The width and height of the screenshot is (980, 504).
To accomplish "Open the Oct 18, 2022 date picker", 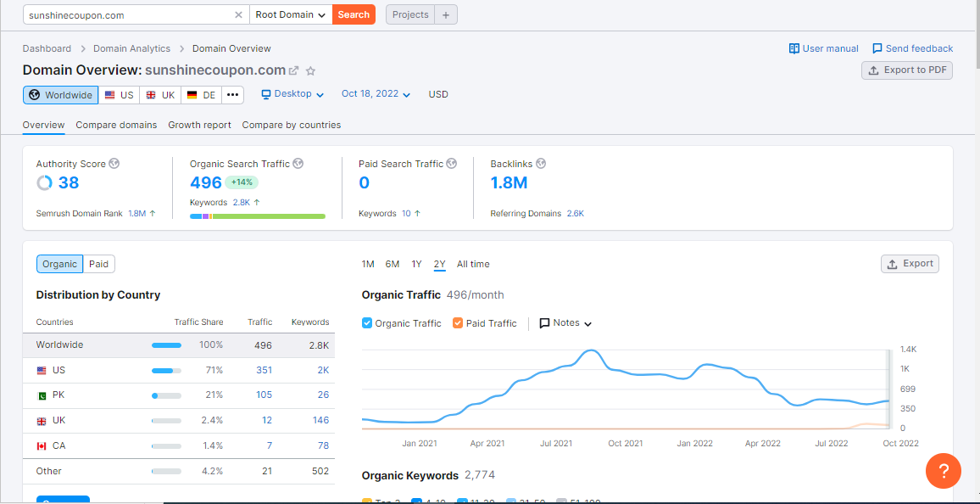I will pyautogui.click(x=376, y=94).
